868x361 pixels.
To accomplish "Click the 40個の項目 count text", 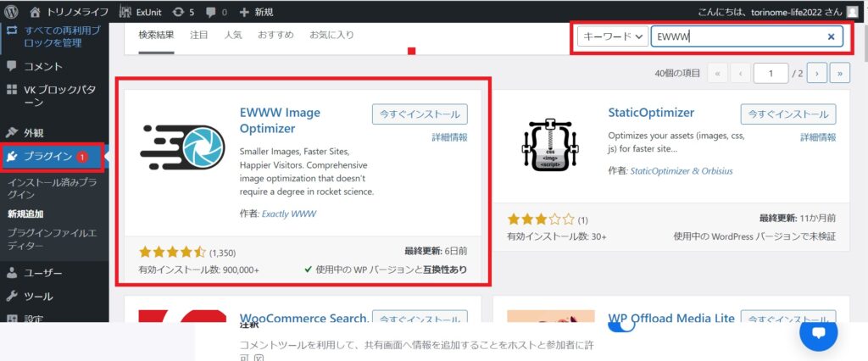I will point(677,73).
